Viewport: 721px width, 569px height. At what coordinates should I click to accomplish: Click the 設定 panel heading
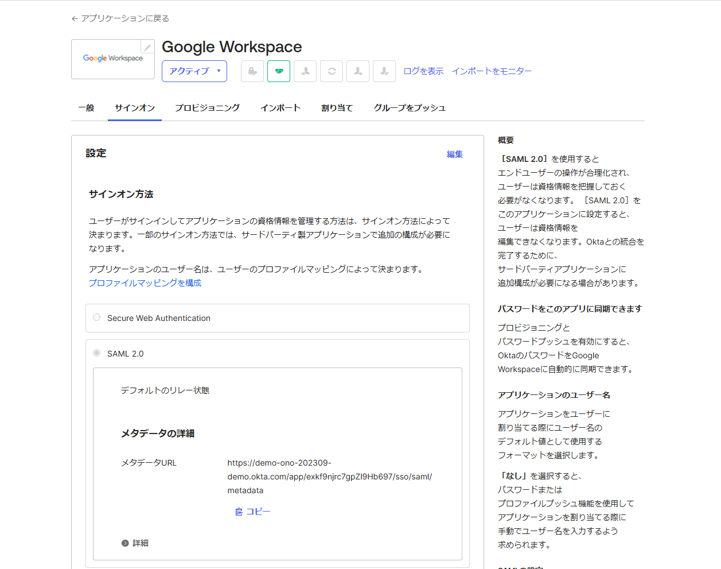tap(96, 153)
